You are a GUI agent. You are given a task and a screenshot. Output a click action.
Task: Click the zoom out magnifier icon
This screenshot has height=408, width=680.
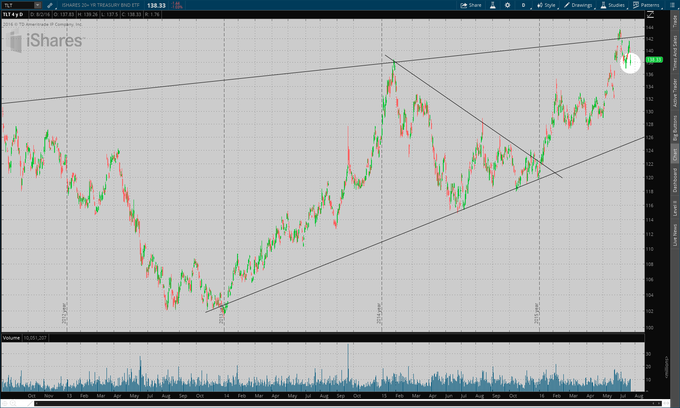pyautogui.click(x=5, y=404)
